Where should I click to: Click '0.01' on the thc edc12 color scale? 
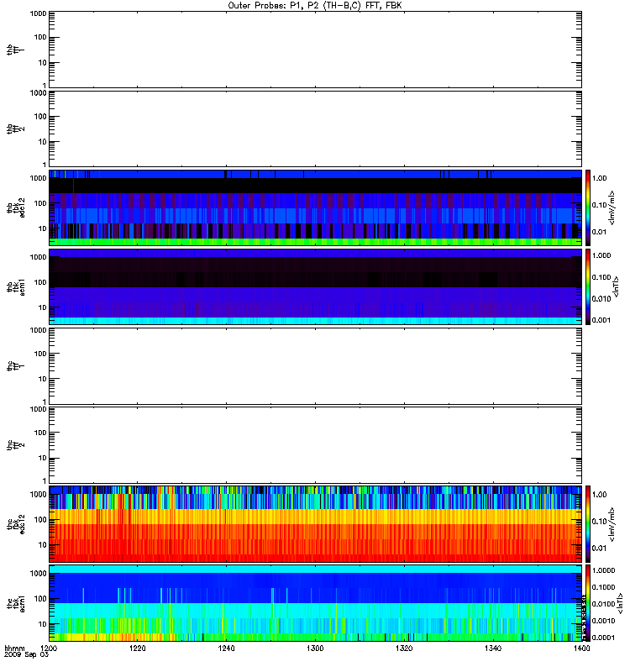point(600,549)
